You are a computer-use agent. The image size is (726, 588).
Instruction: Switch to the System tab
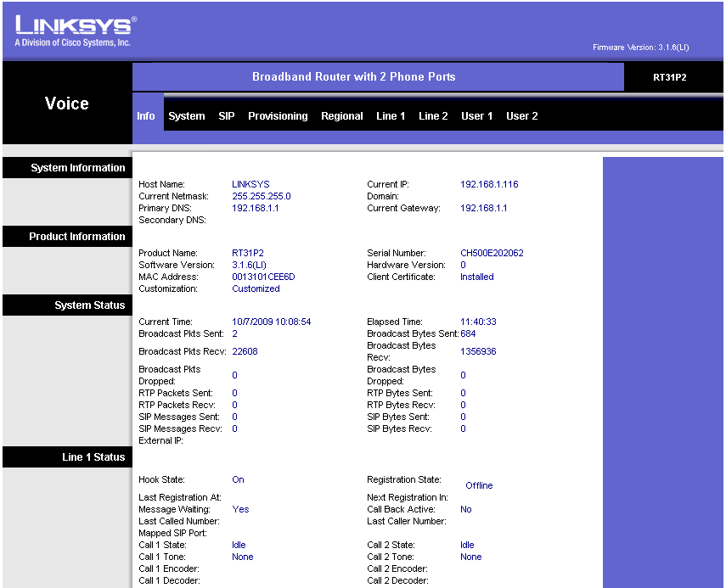pos(187,116)
